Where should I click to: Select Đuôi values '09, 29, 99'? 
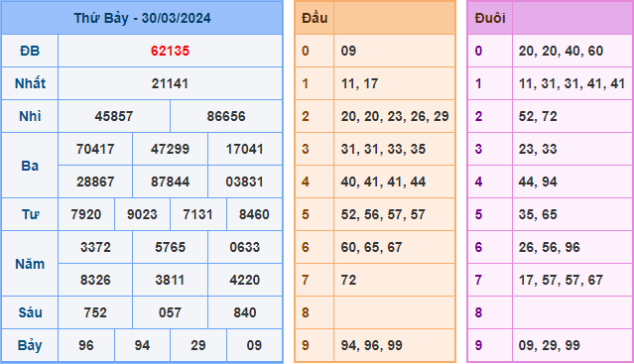coord(549,345)
